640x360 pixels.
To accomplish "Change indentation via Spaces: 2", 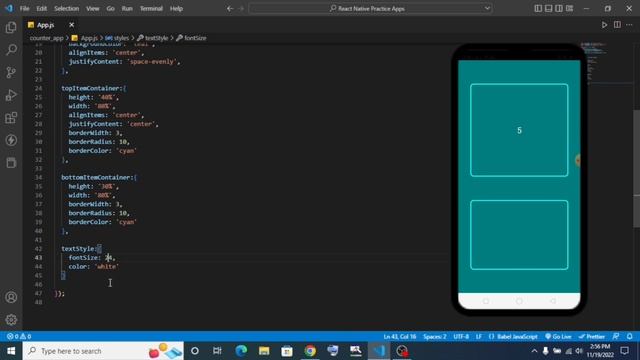I will 435,337.
